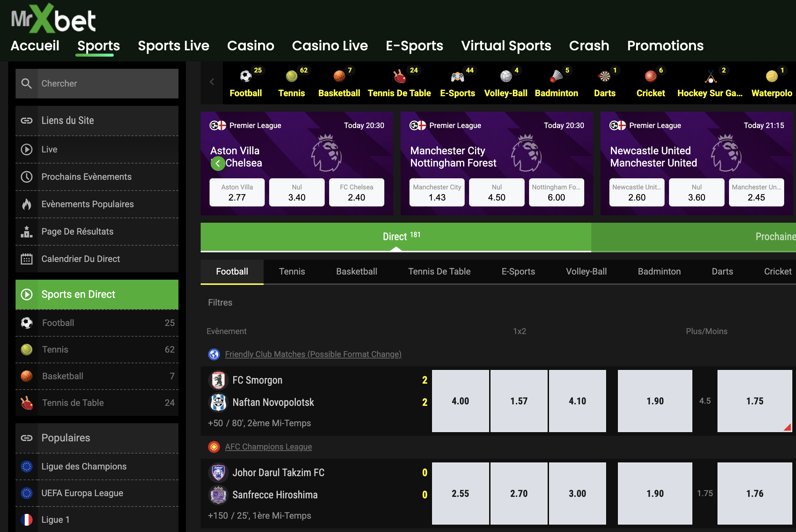Open the Sports Live menu item

[x=173, y=46]
